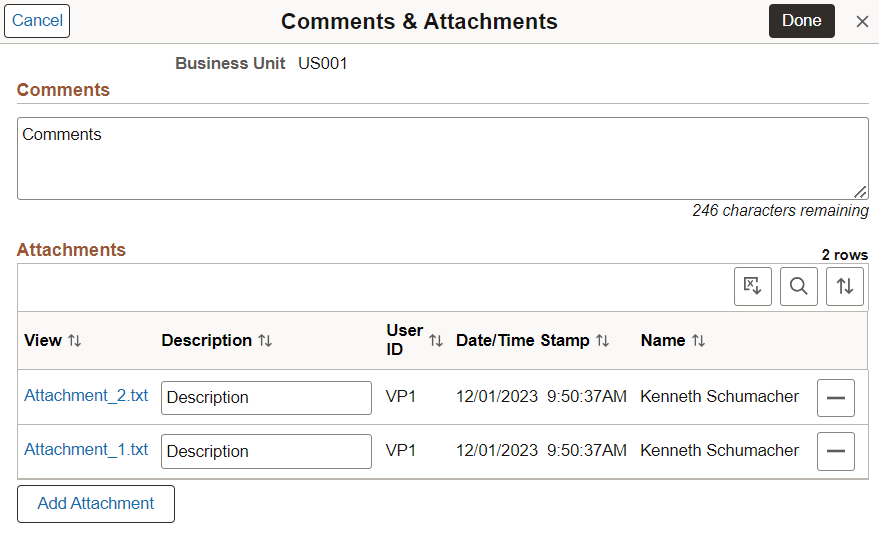Screen dimensions: 879x547
Task: Click Kenneth Schumacher in Attachment_1.txt row
Action: [x=719, y=450]
